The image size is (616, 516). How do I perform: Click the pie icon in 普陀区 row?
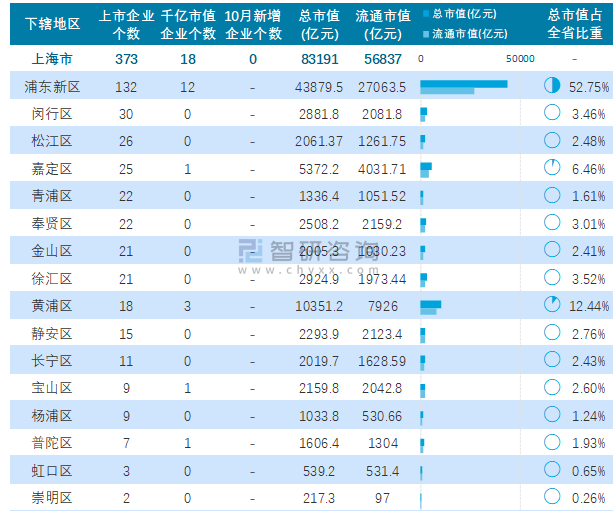[x=551, y=442]
